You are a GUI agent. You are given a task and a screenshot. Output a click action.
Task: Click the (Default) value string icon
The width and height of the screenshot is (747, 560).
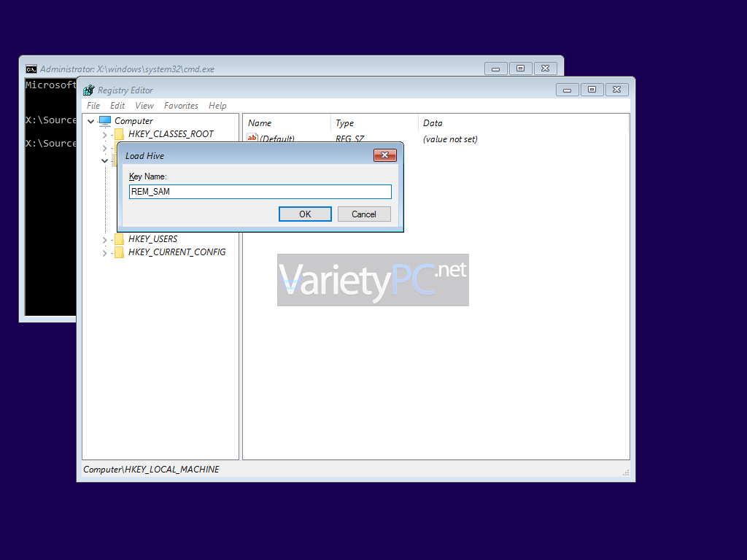click(x=252, y=138)
